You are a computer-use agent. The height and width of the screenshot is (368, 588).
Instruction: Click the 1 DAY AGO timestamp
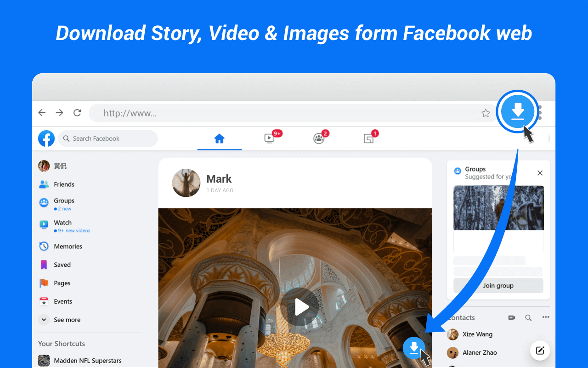pyautogui.click(x=220, y=190)
